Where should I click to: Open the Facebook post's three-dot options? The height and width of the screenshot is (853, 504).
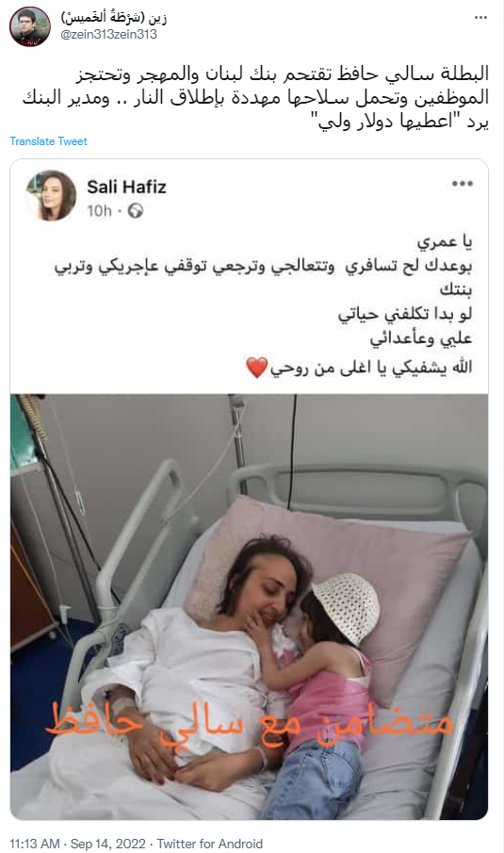pyautogui.click(x=463, y=184)
